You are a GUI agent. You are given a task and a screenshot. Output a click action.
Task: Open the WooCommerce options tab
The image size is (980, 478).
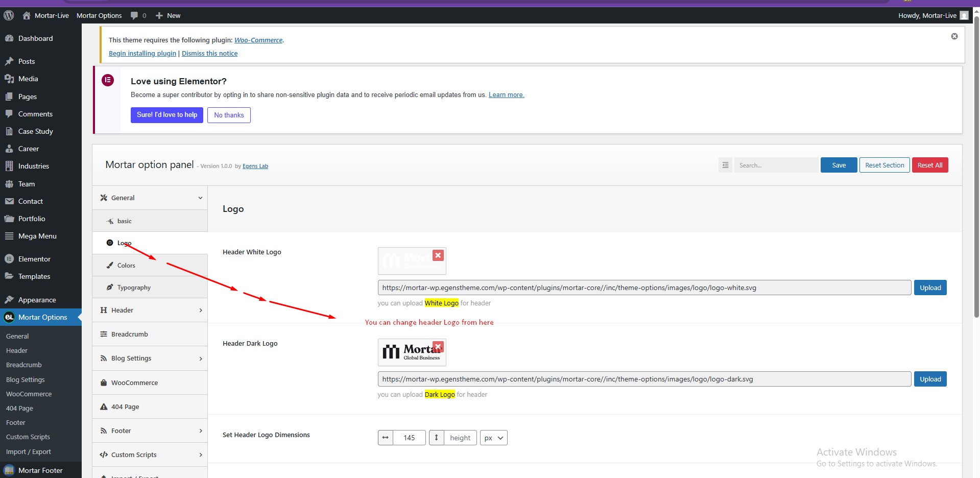tap(150, 383)
